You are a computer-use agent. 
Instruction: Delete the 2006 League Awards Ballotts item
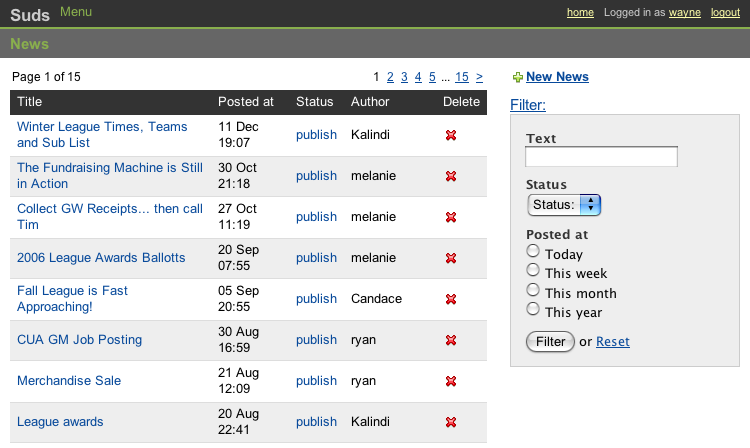tap(451, 258)
